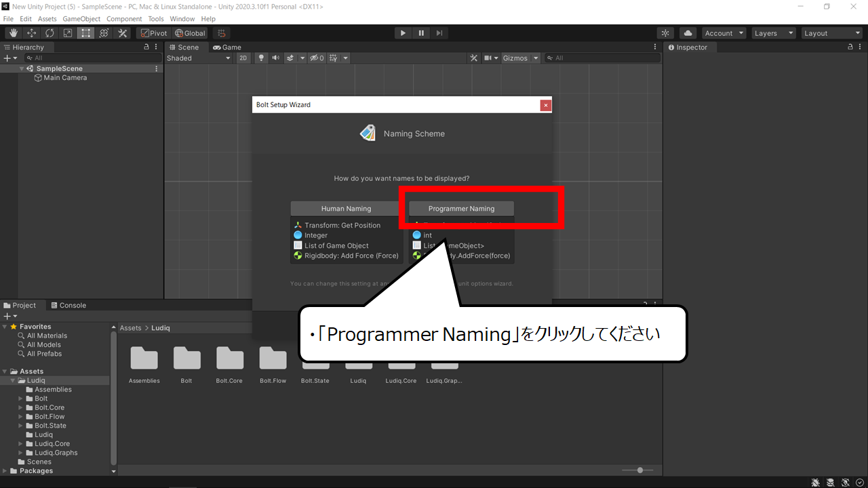
Task: Open cloud services icon
Action: click(688, 33)
